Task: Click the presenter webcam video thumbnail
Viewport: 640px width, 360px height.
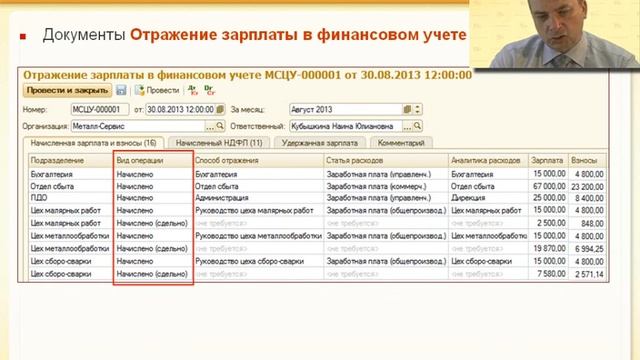Action: (x=555, y=33)
